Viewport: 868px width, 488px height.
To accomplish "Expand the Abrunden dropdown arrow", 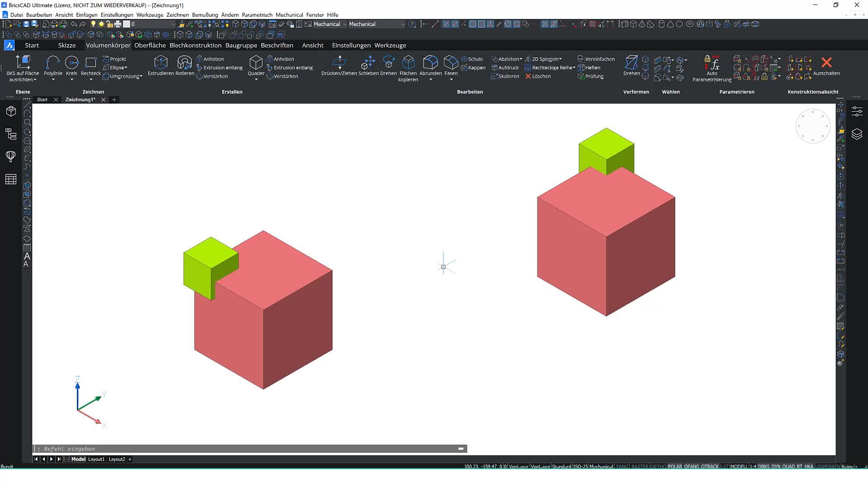I will click(x=430, y=80).
